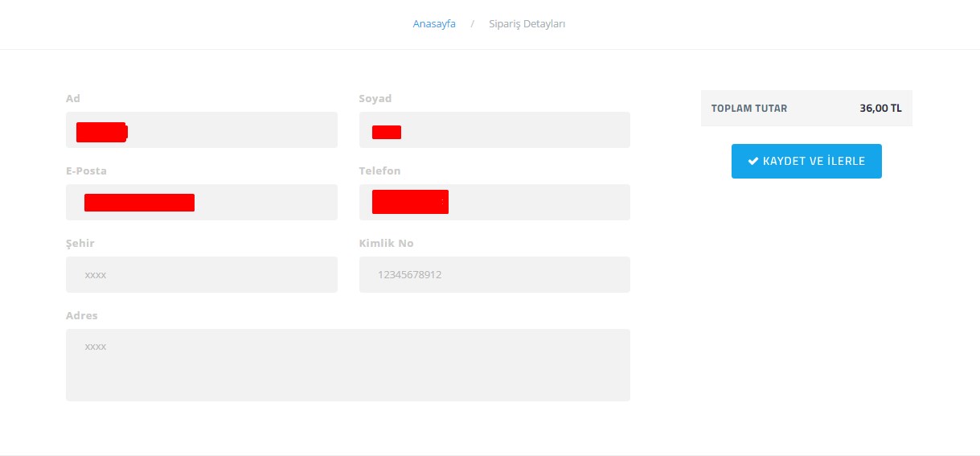Click the Sipariş Detayları breadcrumb text
Screen dimensions: 980x456
[x=527, y=24]
